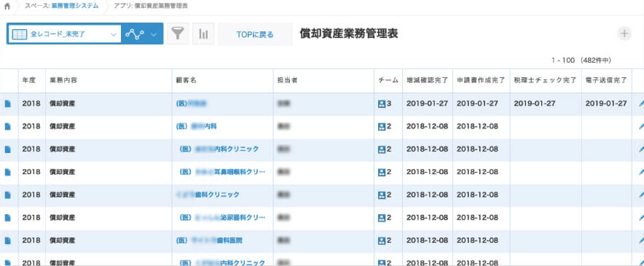Open the filter funnel icon

(178, 34)
